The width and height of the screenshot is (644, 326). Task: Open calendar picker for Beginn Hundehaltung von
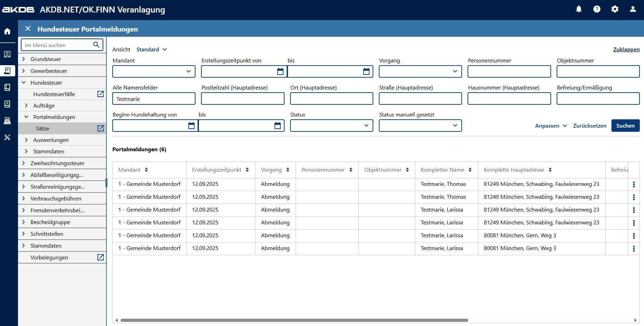coord(191,126)
